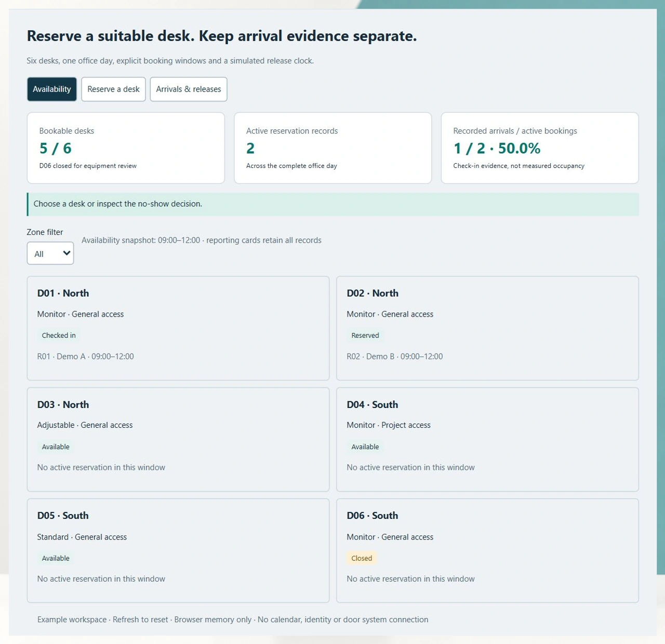
Task: Click the 'Zone filter' label
Action: (x=45, y=232)
